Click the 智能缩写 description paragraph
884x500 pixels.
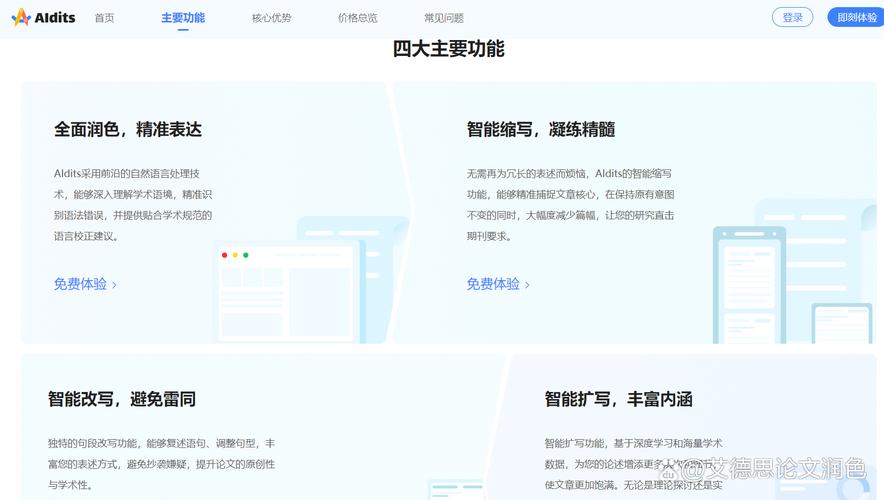[x=570, y=205]
